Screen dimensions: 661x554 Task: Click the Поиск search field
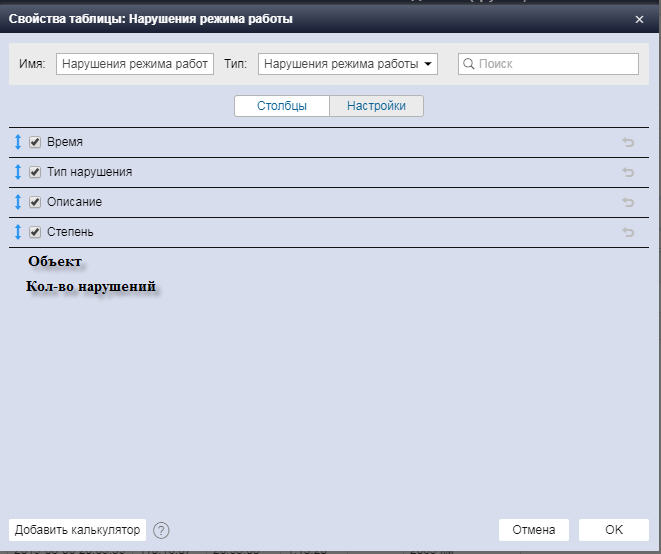tap(548, 64)
